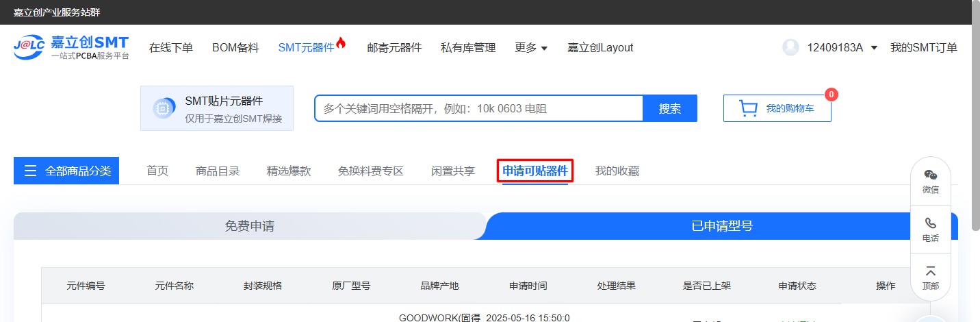Click the 申请状态 column header
Viewport: 980px width, 322px height.
(x=797, y=286)
